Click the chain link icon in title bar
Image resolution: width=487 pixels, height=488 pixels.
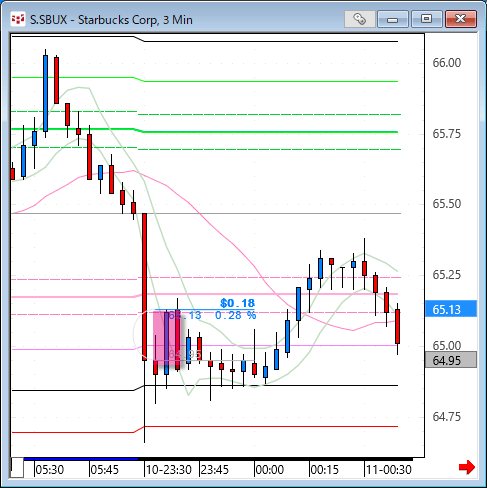click(x=360, y=19)
